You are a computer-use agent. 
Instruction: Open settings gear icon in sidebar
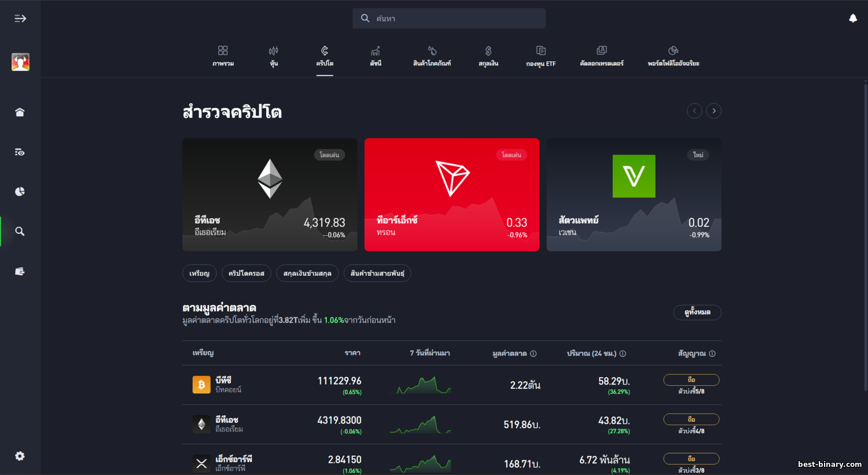tap(20, 456)
